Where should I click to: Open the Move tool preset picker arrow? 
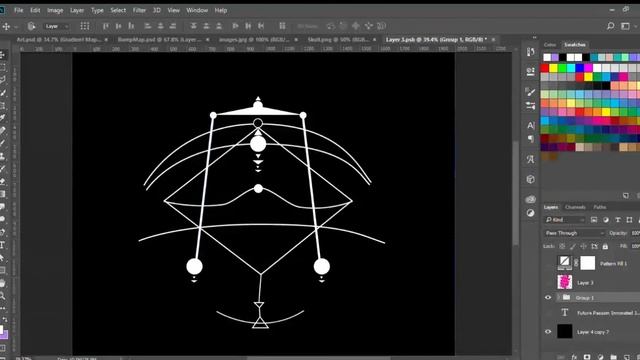coord(16,27)
